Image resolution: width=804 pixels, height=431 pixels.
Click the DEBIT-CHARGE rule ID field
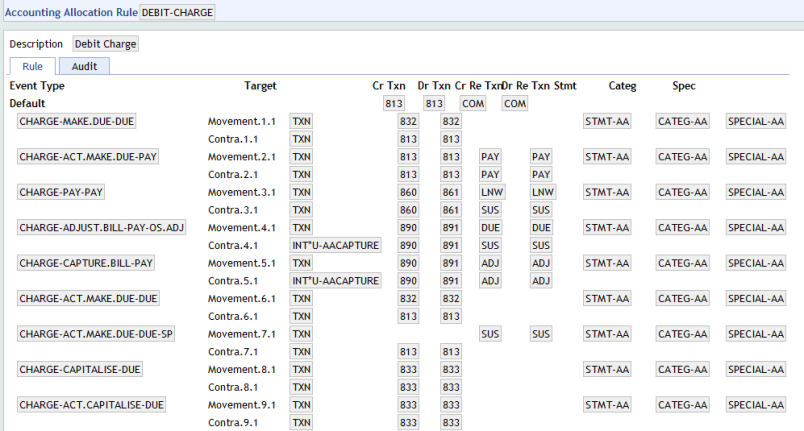tap(176, 11)
